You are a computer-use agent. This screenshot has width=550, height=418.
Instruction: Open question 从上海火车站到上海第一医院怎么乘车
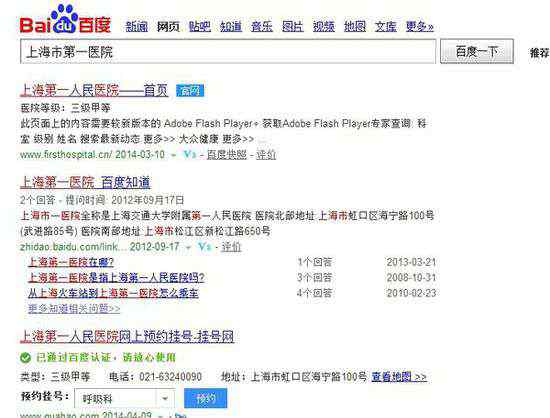[113, 293]
